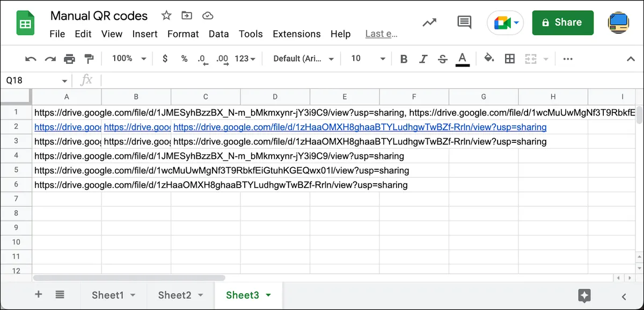644x310 pixels.
Task: Open the account profile avatar
Action: coord(618,23)
